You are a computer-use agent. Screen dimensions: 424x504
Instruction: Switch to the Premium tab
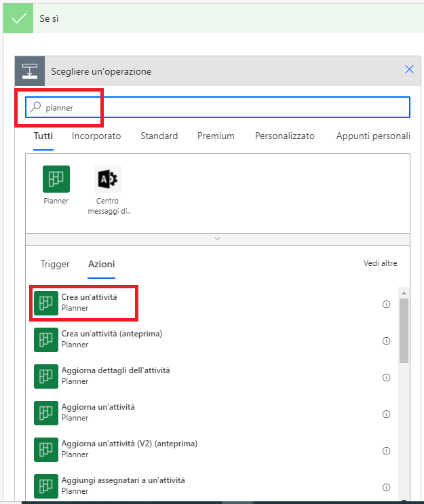pyautogui.click(x=216, y=136)
